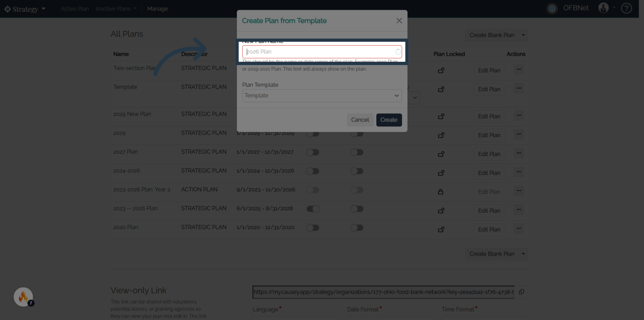Open the flame widget with badge 7
644x320 pixels.
[x=23, y=297]
